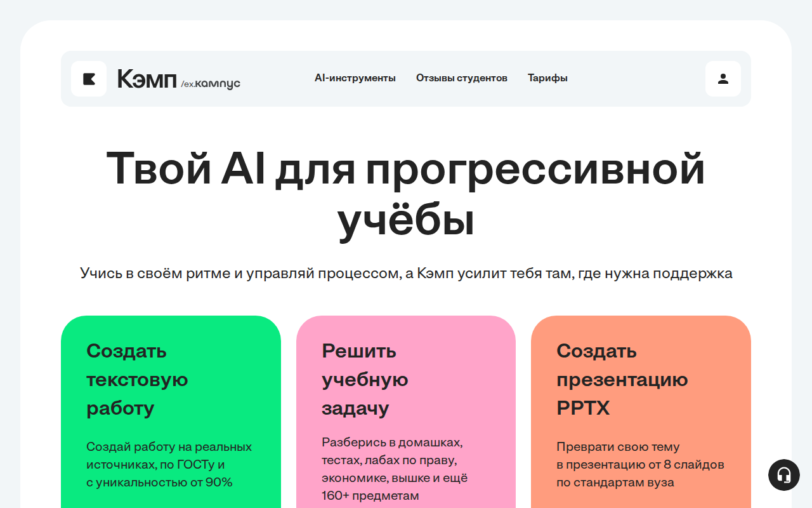812x508 pixels.
Task: Select the green Создать текстовую работу card
Action: pos(171,411)
